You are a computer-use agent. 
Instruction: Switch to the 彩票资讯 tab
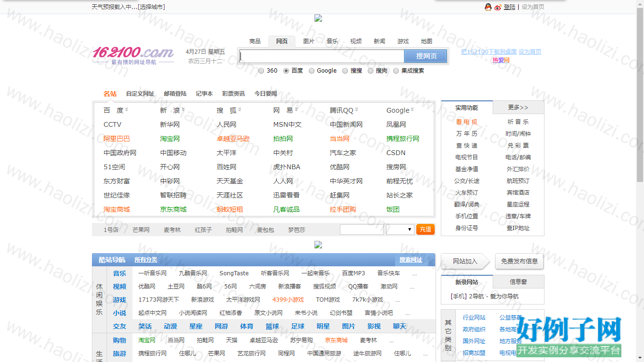pos(233,94)
